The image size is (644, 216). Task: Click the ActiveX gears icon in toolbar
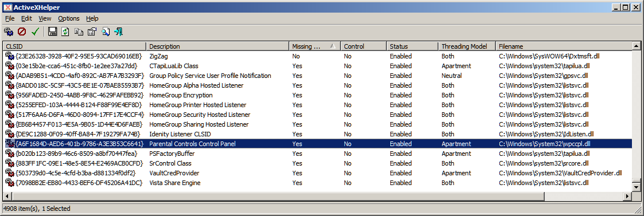tap(9, 32)
